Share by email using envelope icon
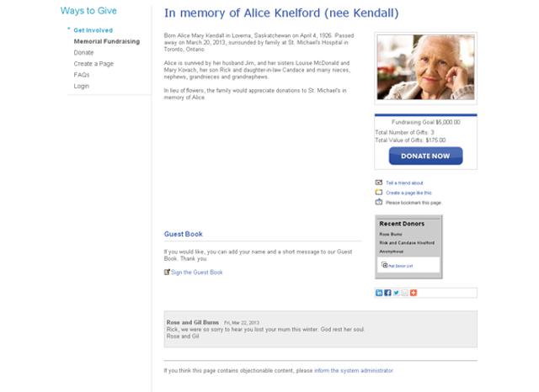 coord(404,293)
